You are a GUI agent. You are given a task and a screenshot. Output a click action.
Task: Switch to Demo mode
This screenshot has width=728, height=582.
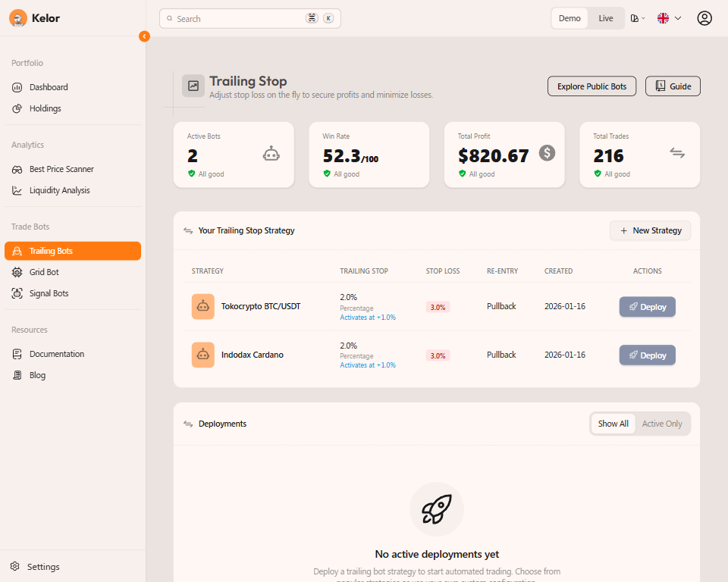coord(570,18)
